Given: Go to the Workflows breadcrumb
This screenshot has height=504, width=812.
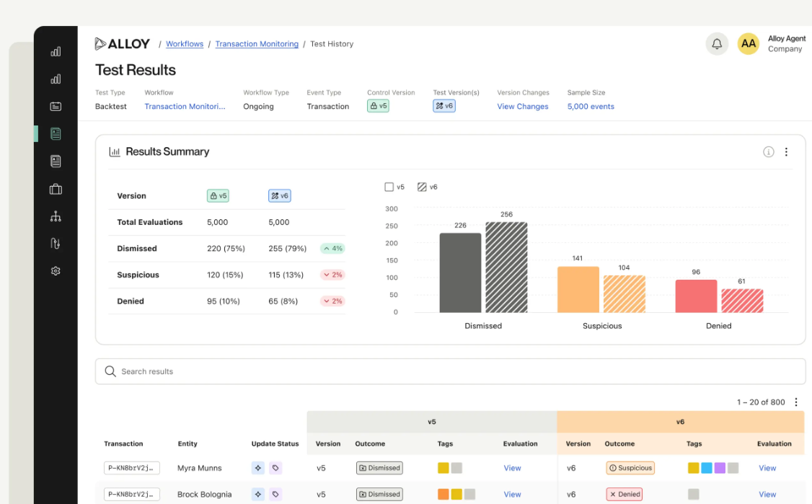Looking at the screenshot, I should click(x=185, y=44).
